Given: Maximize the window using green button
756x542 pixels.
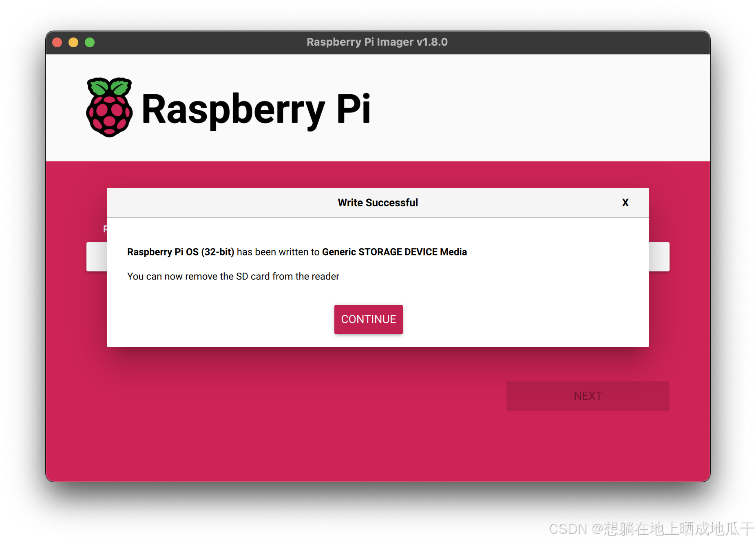Looking at the screenshot, I should point(90,42).
